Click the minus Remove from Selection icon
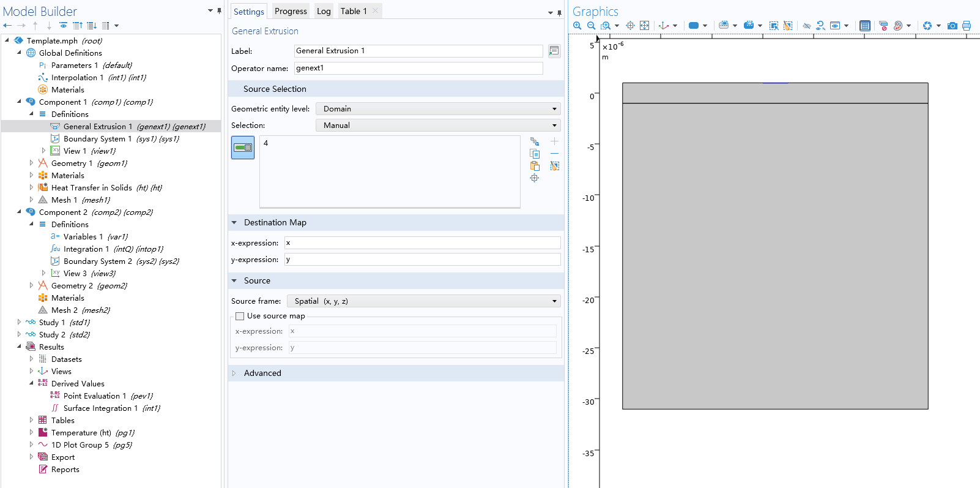This screenshot has width=980, height=488. [554, 154]
